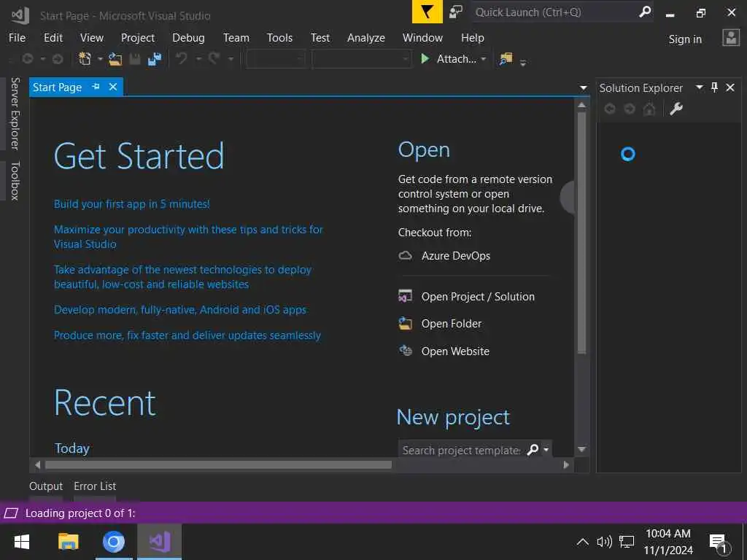Open the taskbar Action Center notification icon

[x=719, y=542]
